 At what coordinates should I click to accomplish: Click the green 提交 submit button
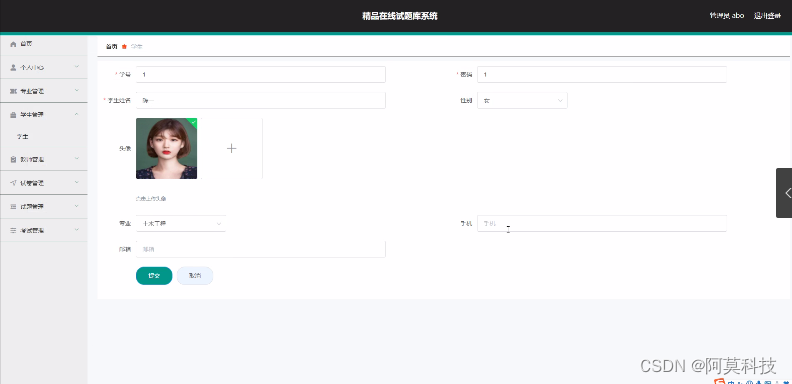pos(154,276)
